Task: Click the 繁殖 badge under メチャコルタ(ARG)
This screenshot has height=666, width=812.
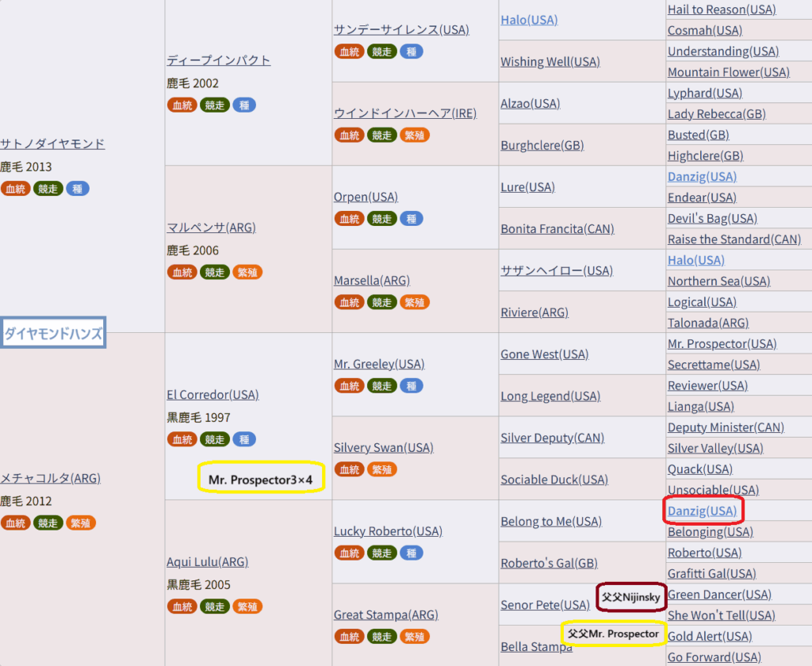Action: pos(80,523)
